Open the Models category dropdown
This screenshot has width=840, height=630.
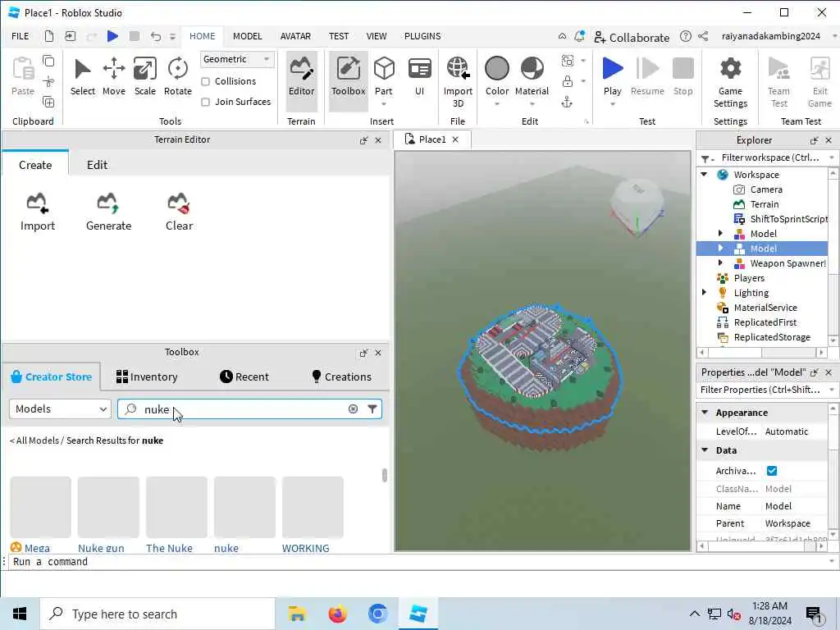pyautogui.click(x=60, y=409)
